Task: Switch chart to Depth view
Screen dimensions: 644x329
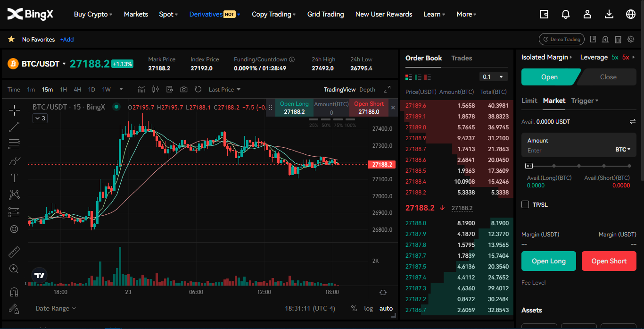Action: click(367, 89)
